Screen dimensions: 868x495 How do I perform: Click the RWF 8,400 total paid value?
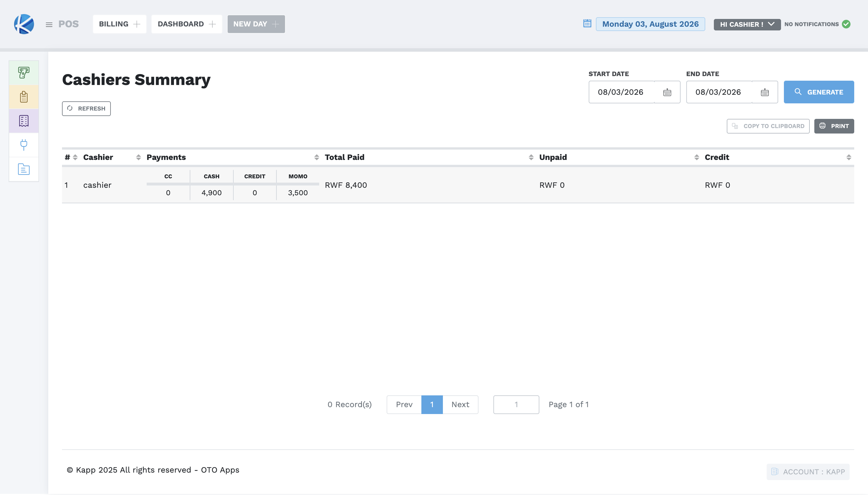(346, 185)
